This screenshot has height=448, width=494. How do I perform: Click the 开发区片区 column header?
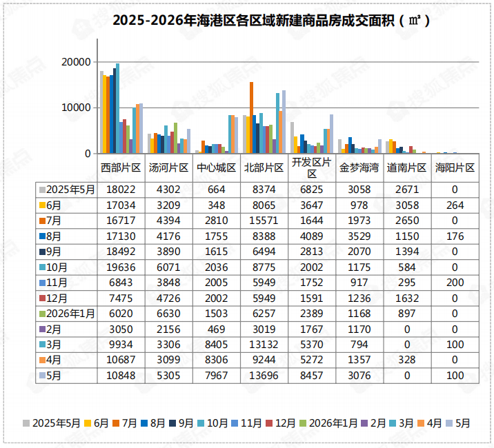[x=312, y=167]
